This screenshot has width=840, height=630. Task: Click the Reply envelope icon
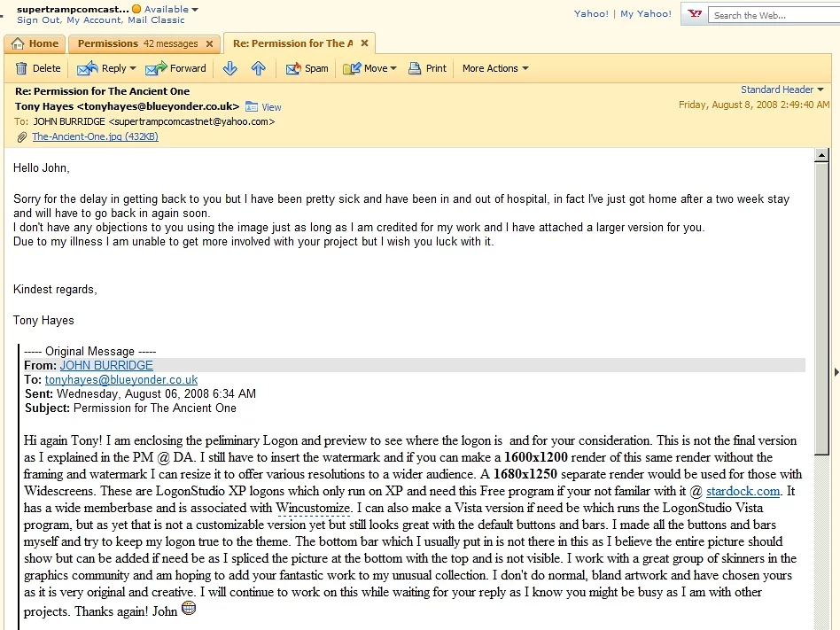[x=88, y=68]
